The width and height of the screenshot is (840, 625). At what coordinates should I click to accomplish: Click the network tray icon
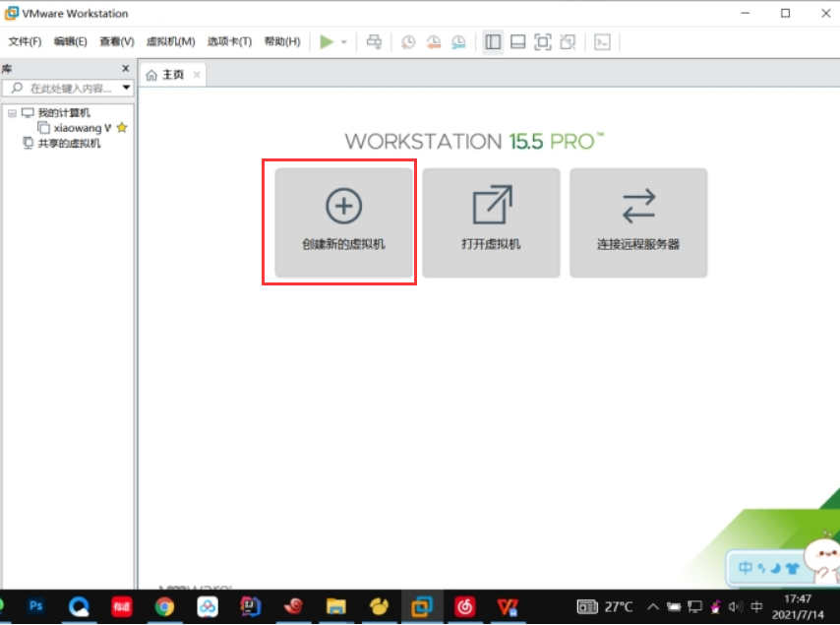click(694, 606)
